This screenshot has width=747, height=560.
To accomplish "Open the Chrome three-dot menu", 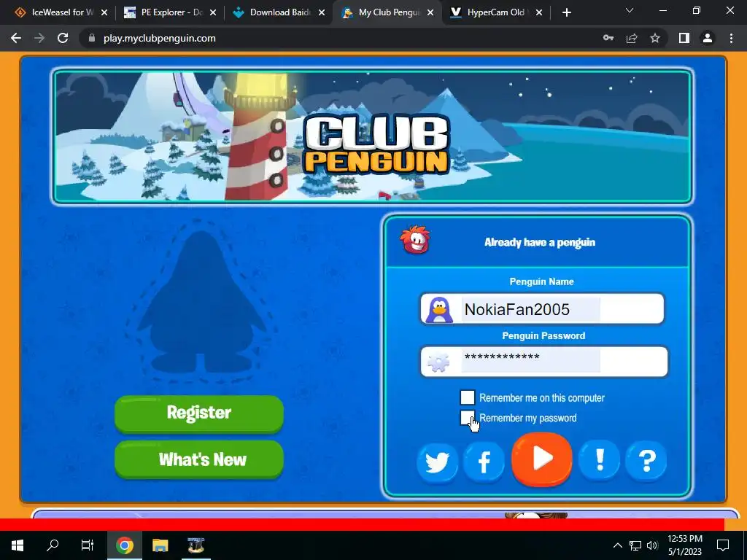I will [731, 38].
